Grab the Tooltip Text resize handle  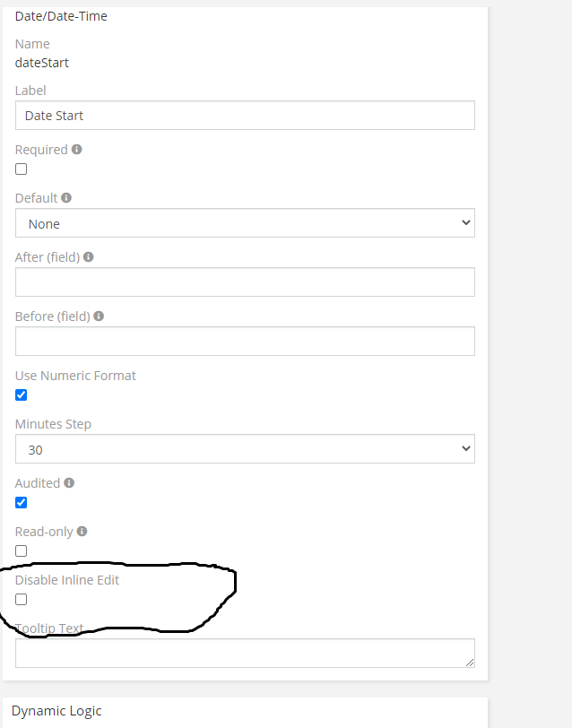point(470,663)
